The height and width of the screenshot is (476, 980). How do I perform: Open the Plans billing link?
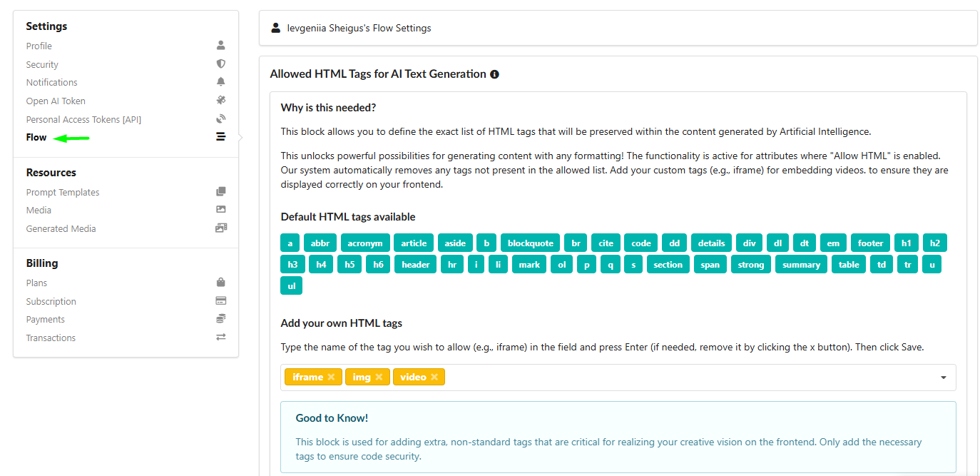[x=36, y=283]
